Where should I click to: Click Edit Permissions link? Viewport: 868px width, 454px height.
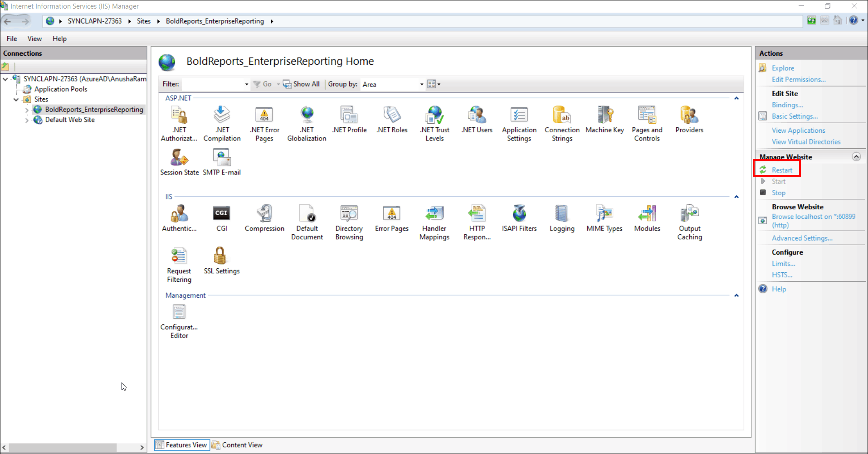click(x=799, y=79)
